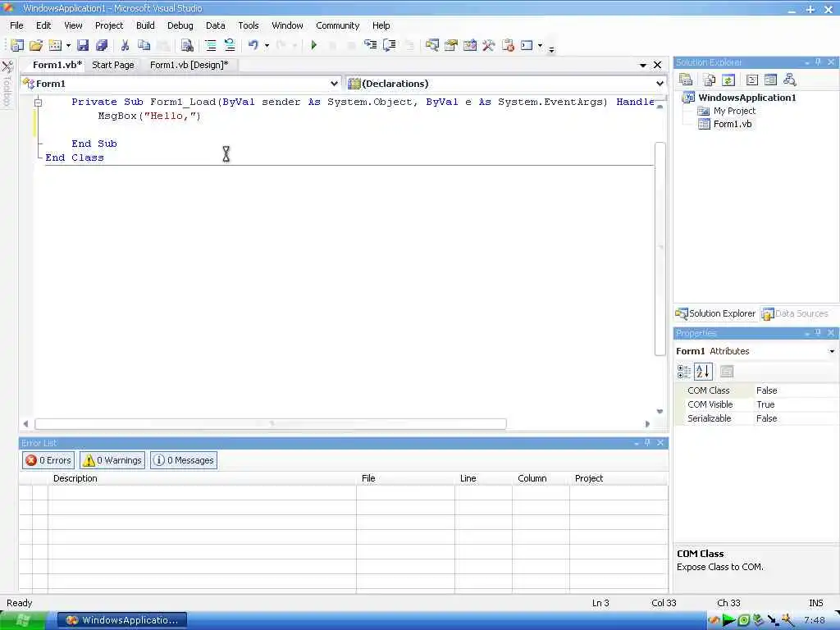
Task: Start debugging with the green play icon
Action: coord(314,46)
